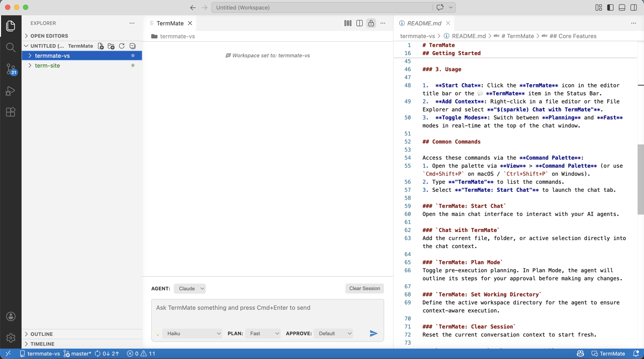The image size is (644, 359).
Task: Open the dropdown chevron next to Copilot icon
Action: (x=451, y=8)
